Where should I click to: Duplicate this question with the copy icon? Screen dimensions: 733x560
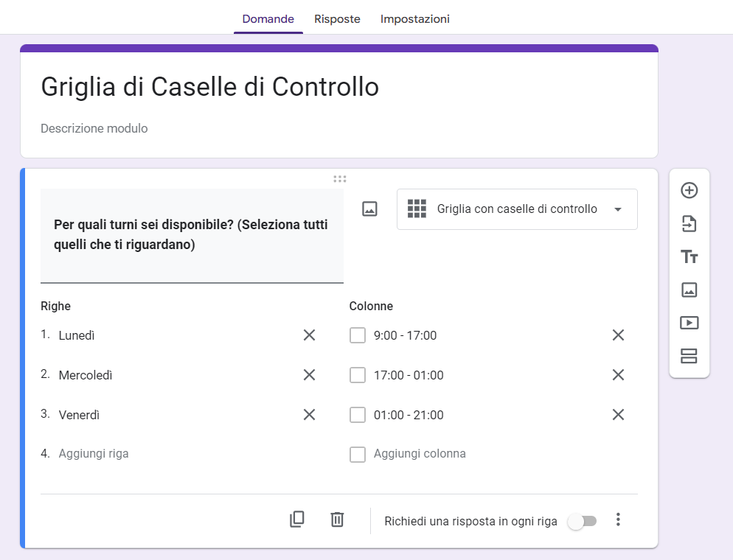(x=297, y=519)
